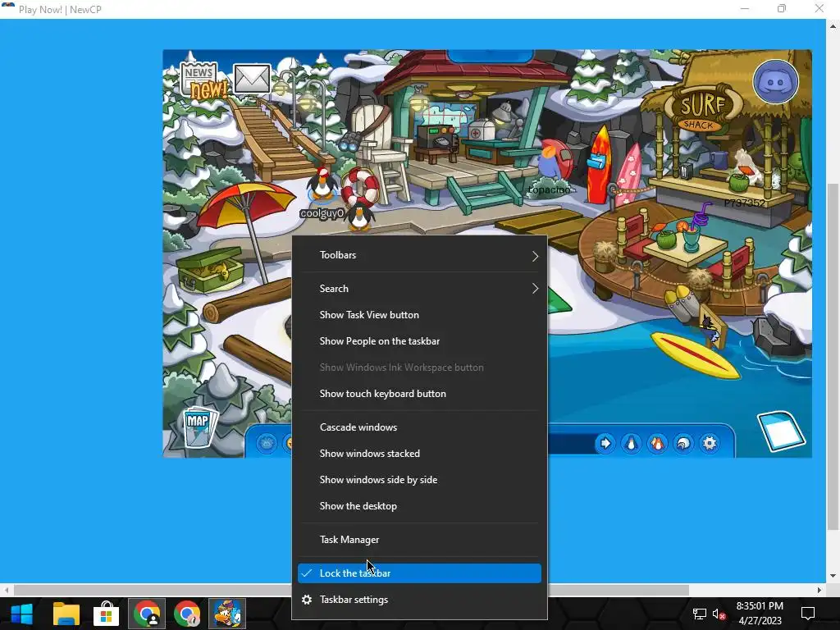Viewport: 840px width, 630px height.
Task: Select Cascade windows
Action: (419, 427)
